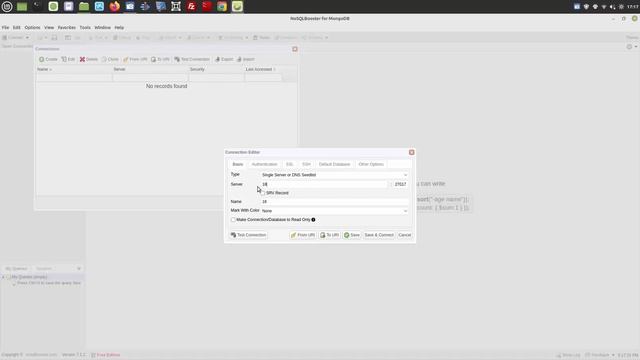640x360 pixels.
Task: Open Chrome from the taskbar
Action: (x=222, y=6)
